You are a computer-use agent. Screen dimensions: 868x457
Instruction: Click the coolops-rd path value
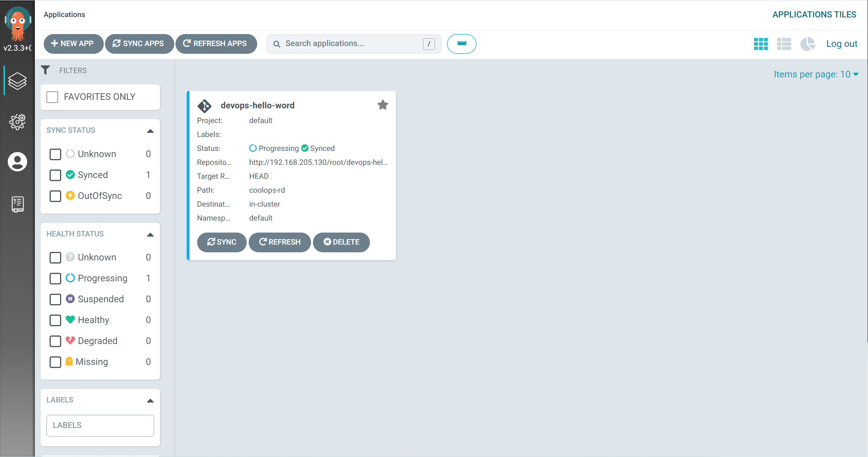coord(267,190)
